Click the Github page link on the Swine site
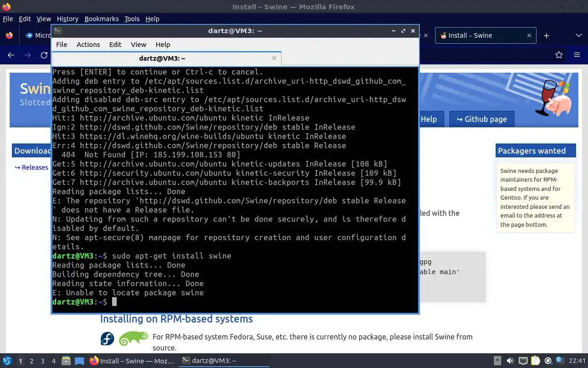Image resolution: width=588 pixels, height=368 pixels. (x=481, y=119)
